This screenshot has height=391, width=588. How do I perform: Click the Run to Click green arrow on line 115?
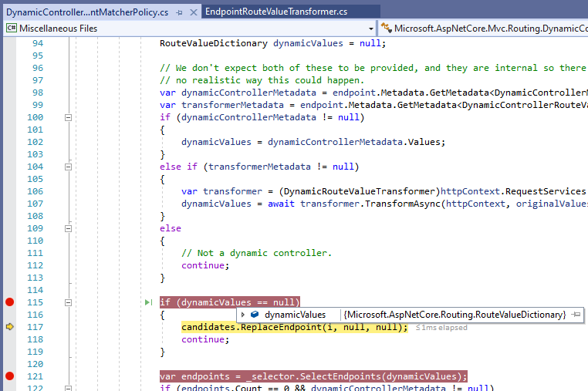(x=148, y=302)
